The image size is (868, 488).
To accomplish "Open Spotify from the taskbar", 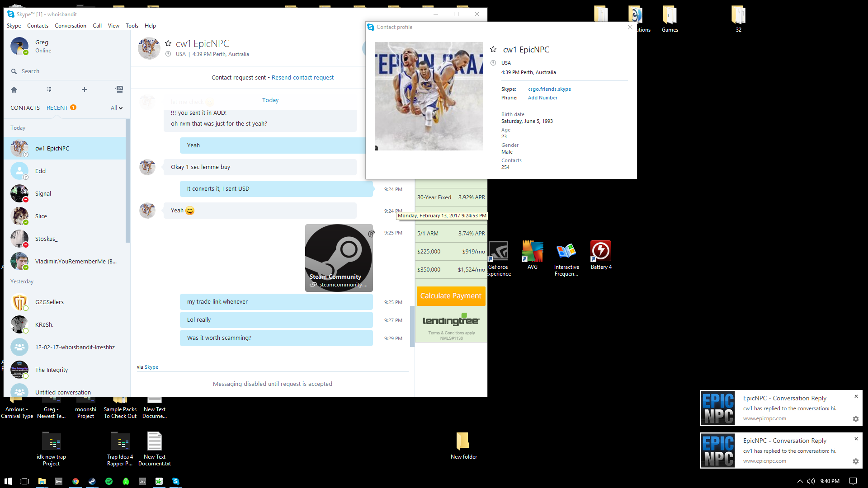I will click(109, 481).
